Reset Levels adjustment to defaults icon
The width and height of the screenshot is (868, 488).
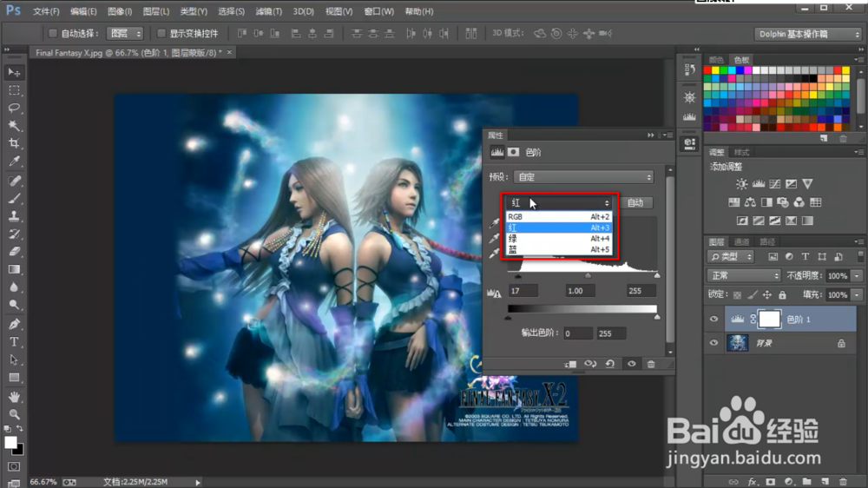(x=610, y=364)
